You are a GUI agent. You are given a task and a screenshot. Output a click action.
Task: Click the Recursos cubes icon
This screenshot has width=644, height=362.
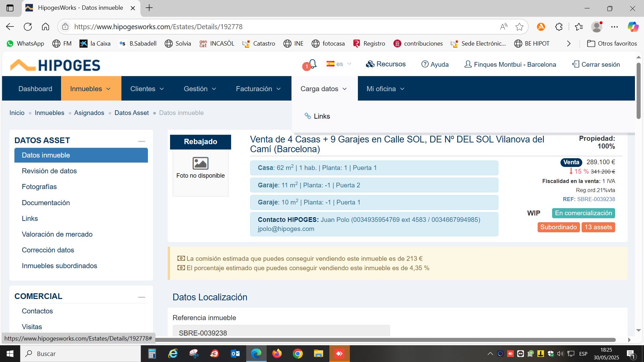(370, 64)
